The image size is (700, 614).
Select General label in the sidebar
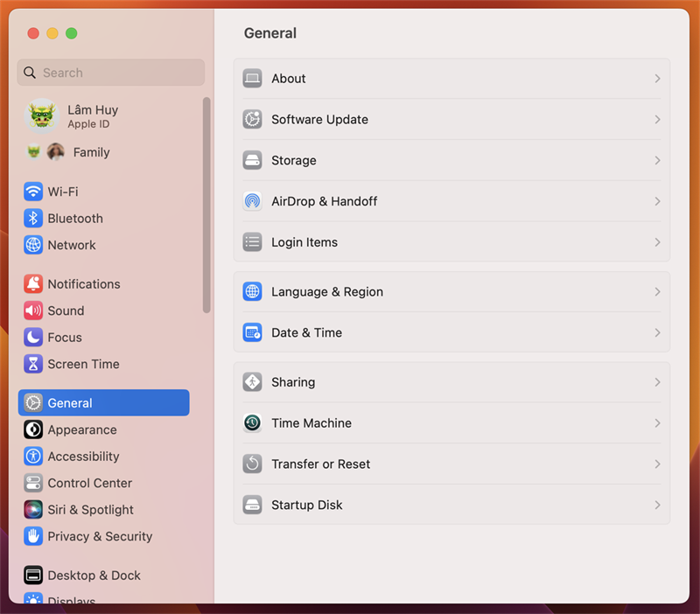coord(70,403)
